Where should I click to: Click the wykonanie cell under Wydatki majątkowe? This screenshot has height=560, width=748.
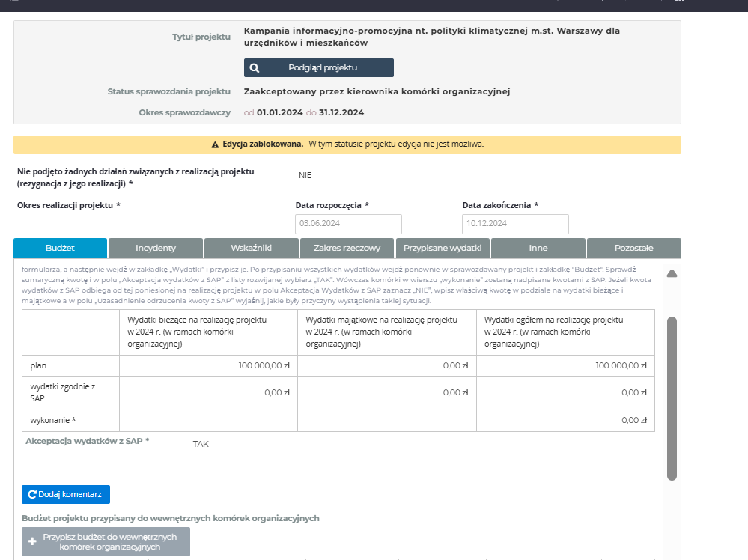[x=386, y=420]
